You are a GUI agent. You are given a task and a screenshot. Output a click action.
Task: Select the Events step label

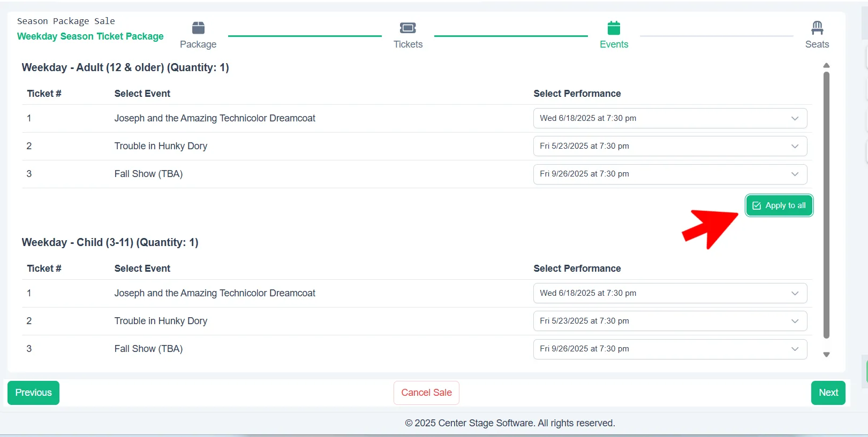point(614,44)
